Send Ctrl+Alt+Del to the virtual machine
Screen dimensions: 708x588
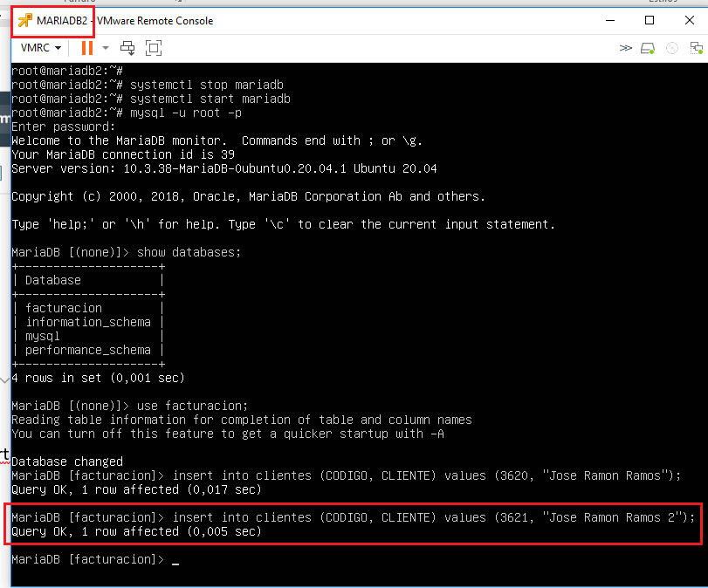[x=128, y=48]
